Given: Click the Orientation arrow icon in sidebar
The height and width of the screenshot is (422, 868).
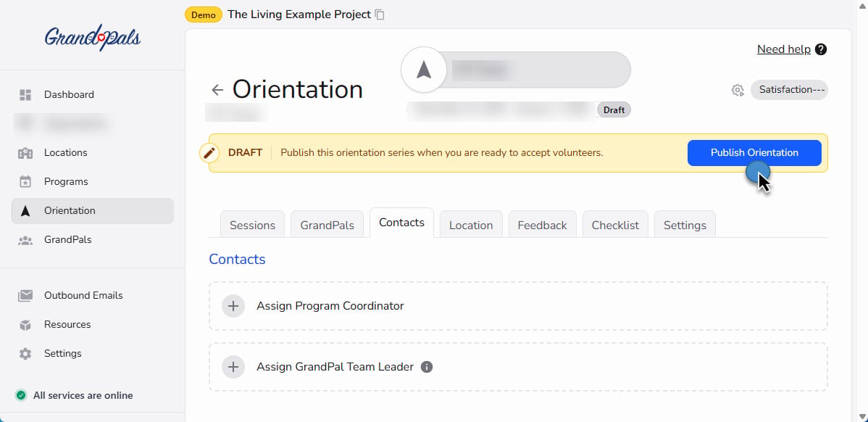Looking at the screenshot, I should point(25,211).
